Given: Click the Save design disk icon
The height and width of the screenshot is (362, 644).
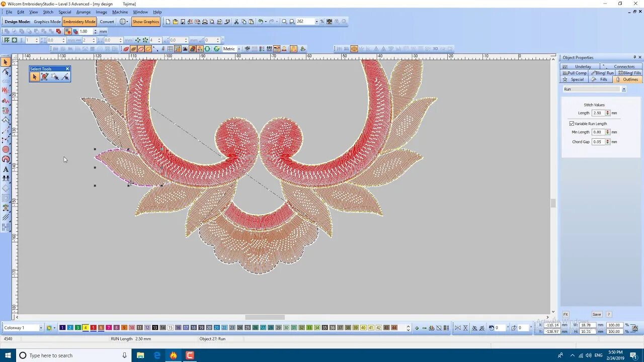Looking at the screenshot, I should [x=183, y=22].
